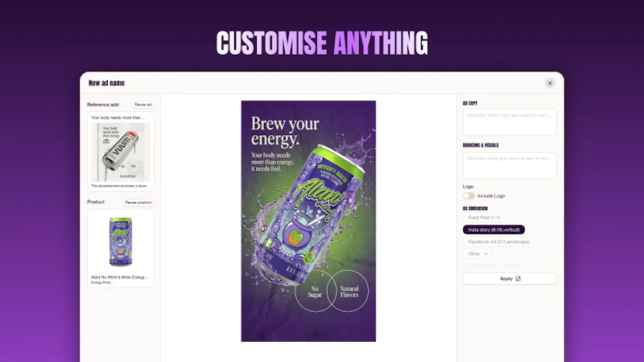Click the Product section label
This screenshot has height=362, width=644.
(96, 202)
